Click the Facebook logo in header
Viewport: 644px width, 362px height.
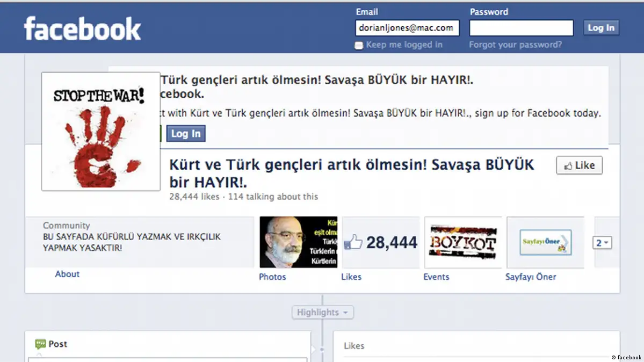[x=82, y=28]
